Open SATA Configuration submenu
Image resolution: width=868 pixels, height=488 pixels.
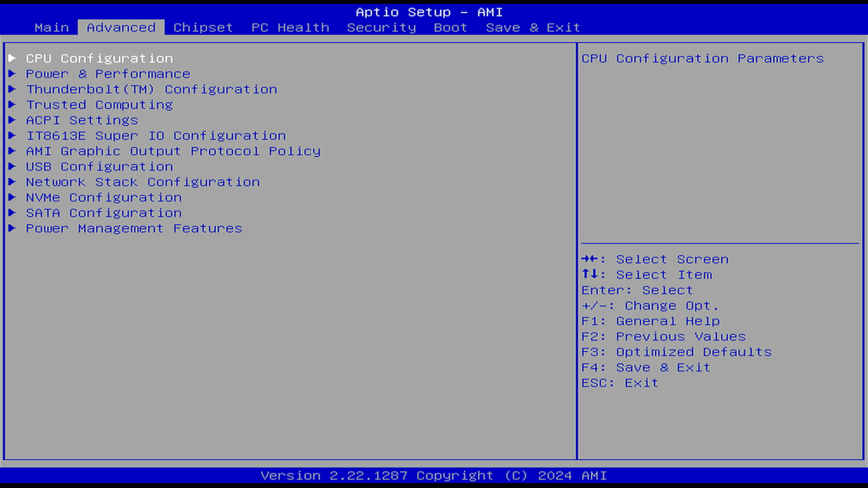(104, 213)
